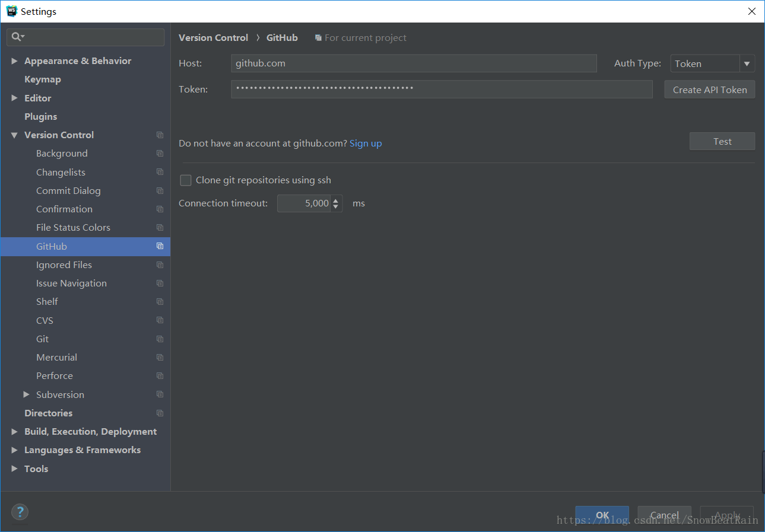The width and height of the screenshot is (765, 532).
Task: Click the 'For current project' header icon
Action: (318, 38)
